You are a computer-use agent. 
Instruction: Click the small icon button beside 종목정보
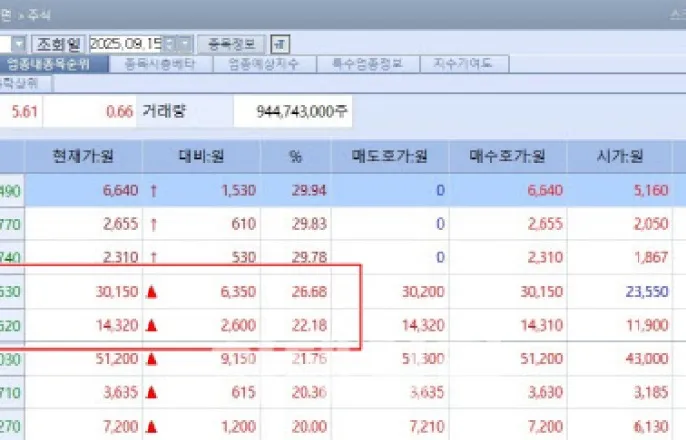point(280,44)
